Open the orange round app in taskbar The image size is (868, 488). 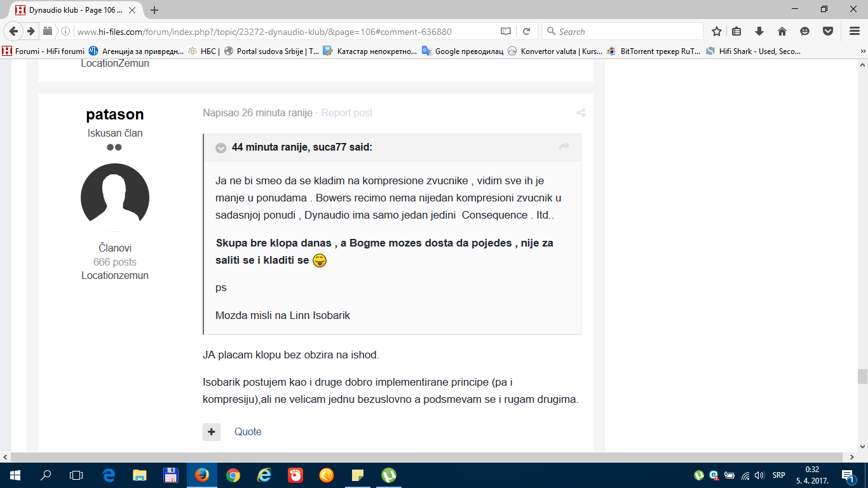327,475
